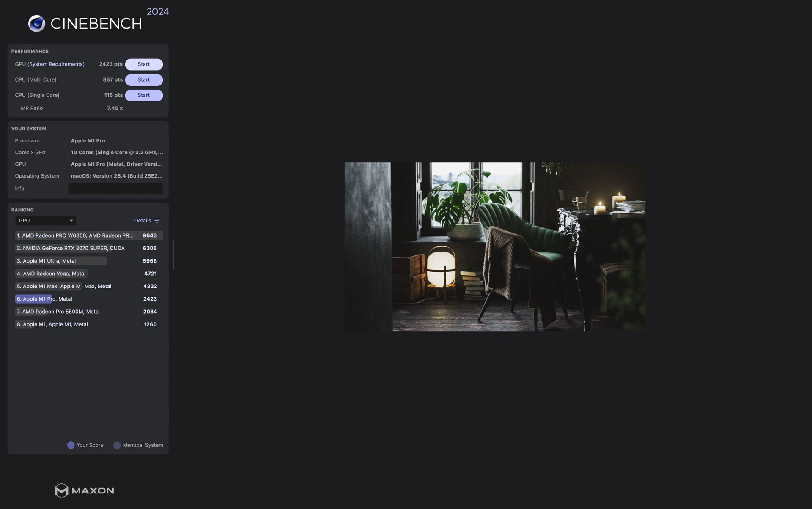Viewport: 812px width, 509px height.
Task: Select ranking row Apple M1 Max, Metal
Action: pos(89,286)
